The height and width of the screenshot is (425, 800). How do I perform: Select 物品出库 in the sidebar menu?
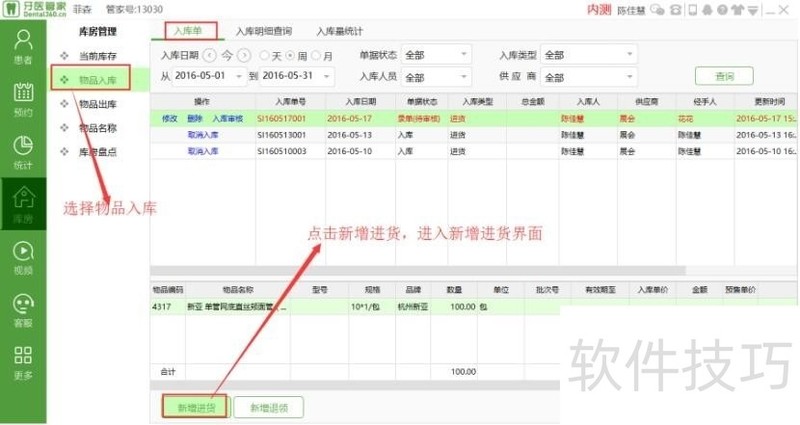97,104
